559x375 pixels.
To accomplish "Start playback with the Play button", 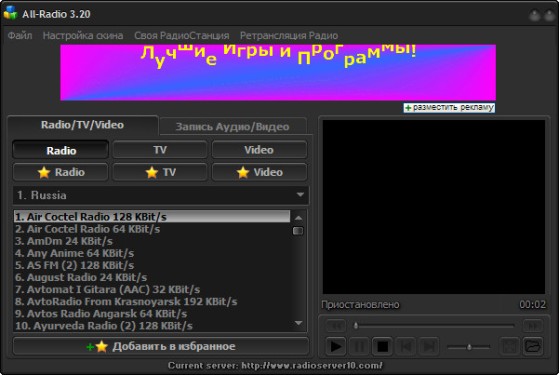I will click(335, 346).
